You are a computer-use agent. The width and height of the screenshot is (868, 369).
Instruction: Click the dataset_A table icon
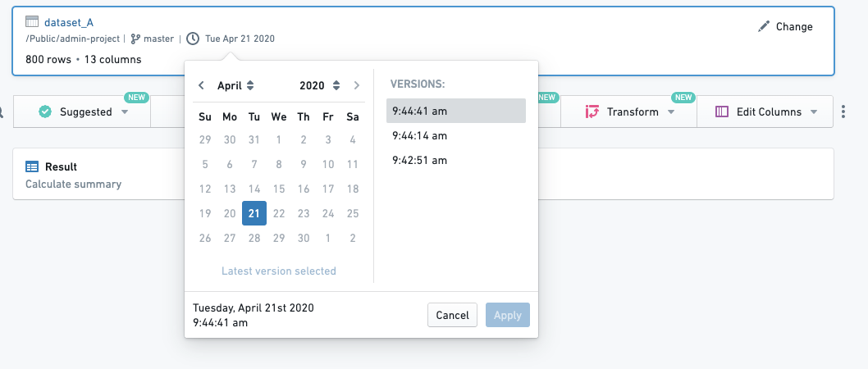32,22
